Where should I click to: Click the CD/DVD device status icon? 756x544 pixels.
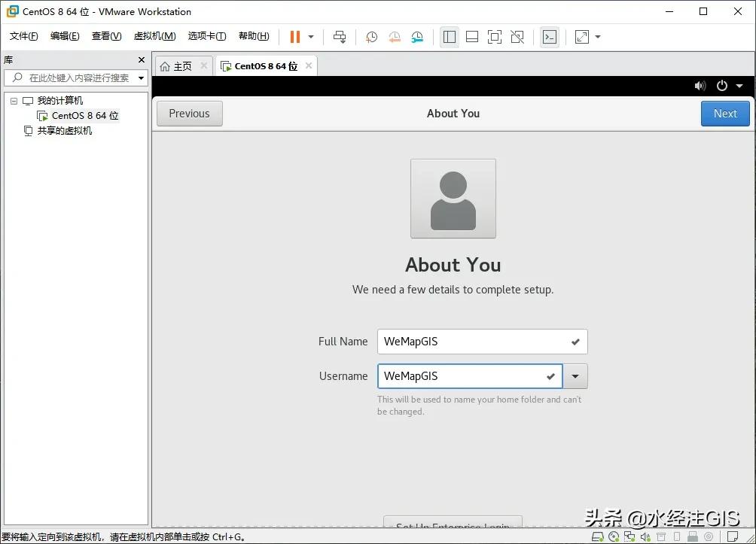[x=614, y=536]
